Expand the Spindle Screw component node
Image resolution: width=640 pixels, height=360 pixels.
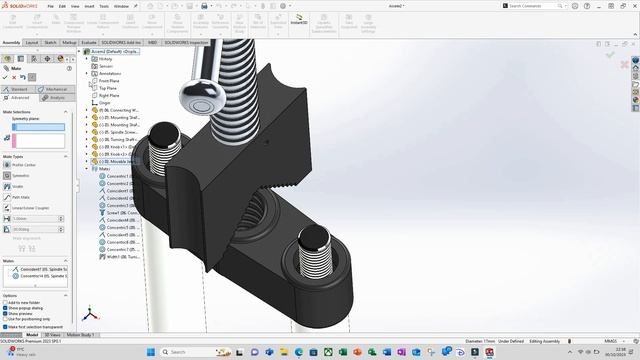87,132
